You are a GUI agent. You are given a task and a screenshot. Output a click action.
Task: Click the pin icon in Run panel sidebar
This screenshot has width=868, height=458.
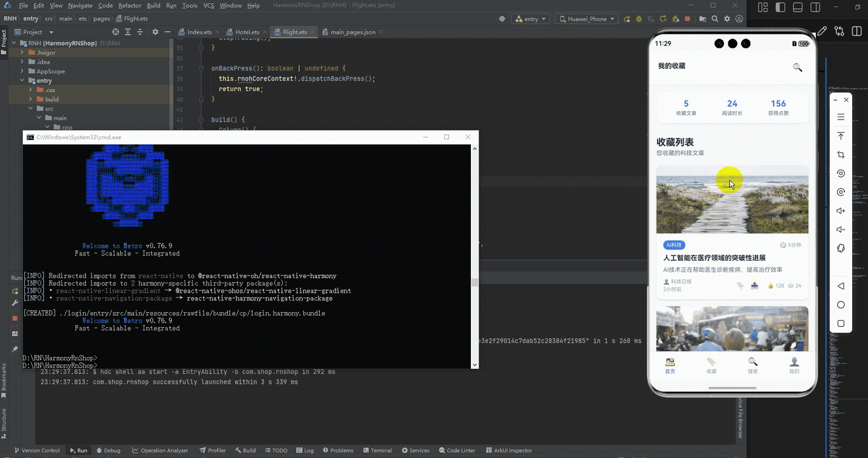point(15,349)
